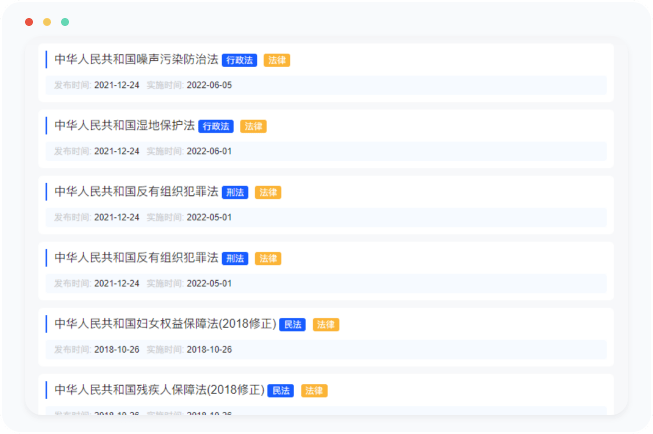Select 残疾人保障法(2018修正) law title
The height and width of the screenshot is (434, 653).
(x=158, y=390)
